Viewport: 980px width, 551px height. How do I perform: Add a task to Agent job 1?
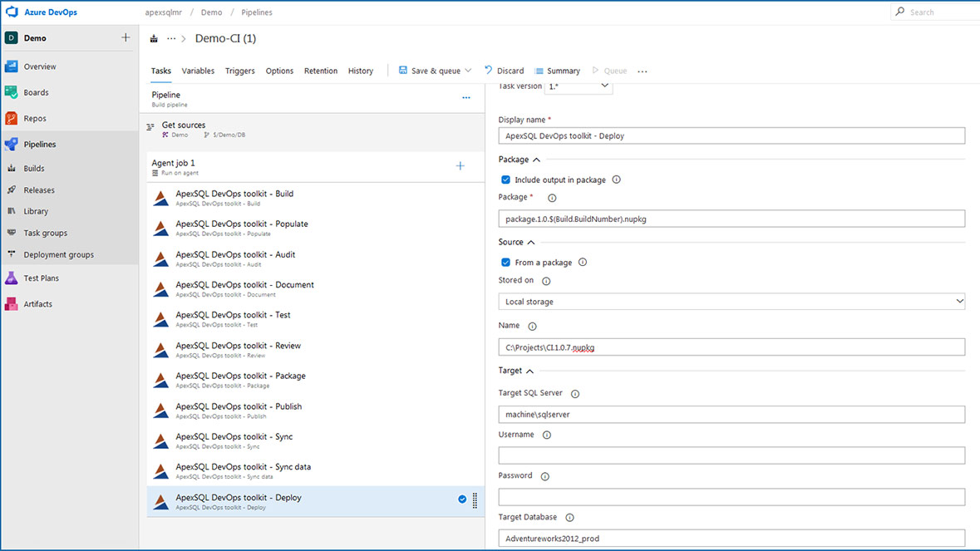(x=460, y=165)
